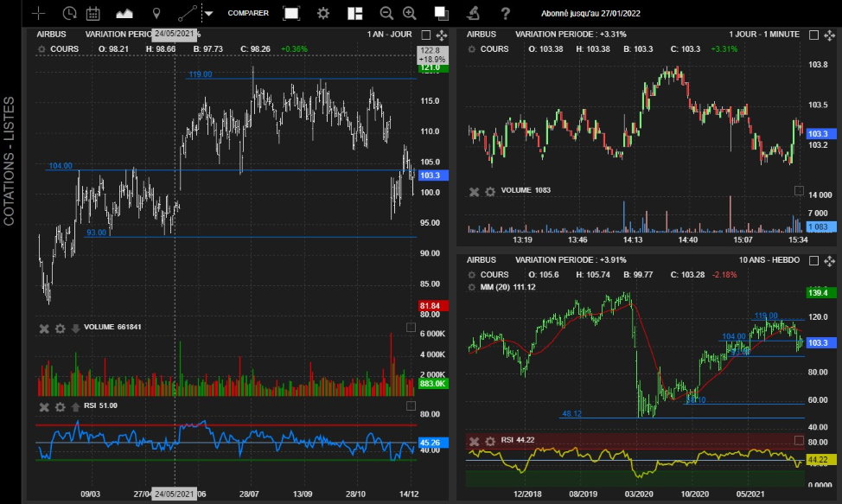Expand the drawing tools dropdown arrow
This screenshot has height=504, width=842.
[x=208, y=13]
